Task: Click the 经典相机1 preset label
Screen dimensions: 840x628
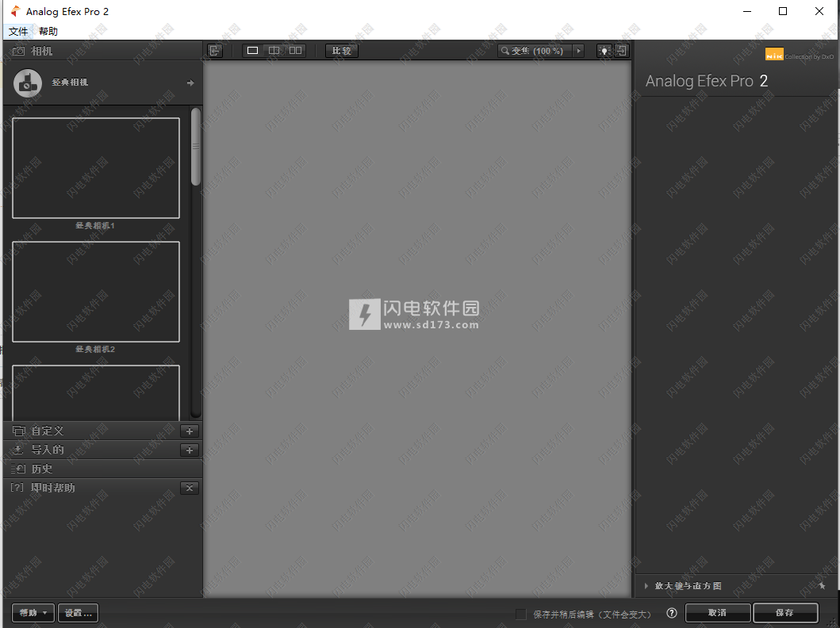Action: 95,226
